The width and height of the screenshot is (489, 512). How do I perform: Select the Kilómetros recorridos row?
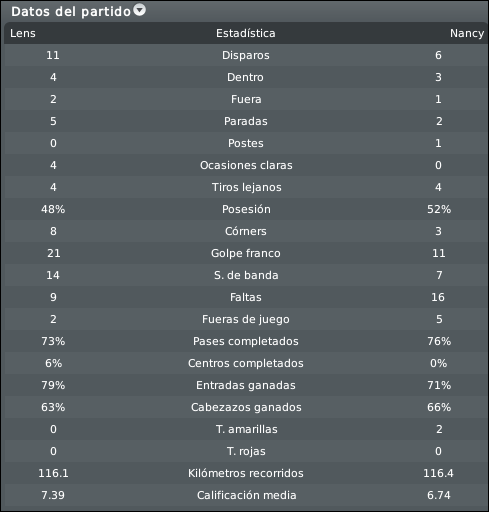(x=246, y=473)
